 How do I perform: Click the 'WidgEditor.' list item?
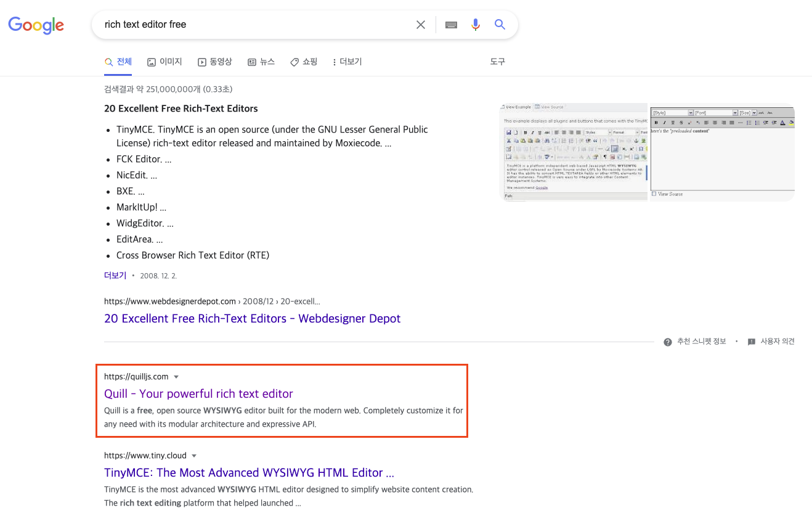145,223
